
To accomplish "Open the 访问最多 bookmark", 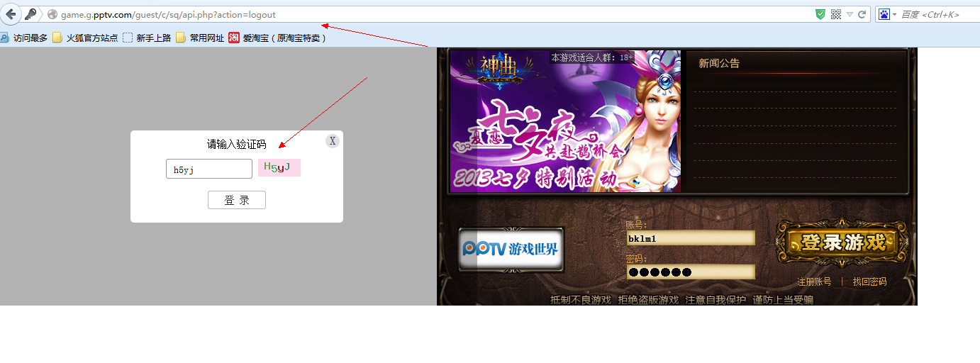I will [24, 38].
